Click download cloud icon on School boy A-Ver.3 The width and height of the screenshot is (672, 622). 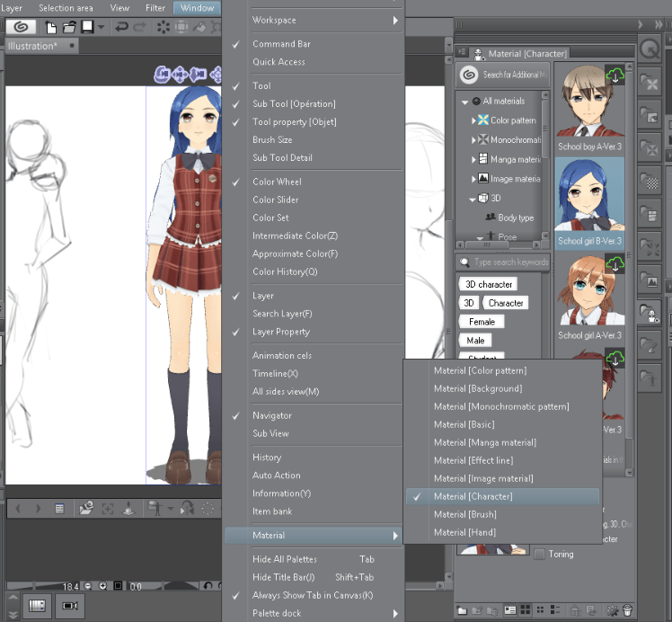tap(615, 76)
